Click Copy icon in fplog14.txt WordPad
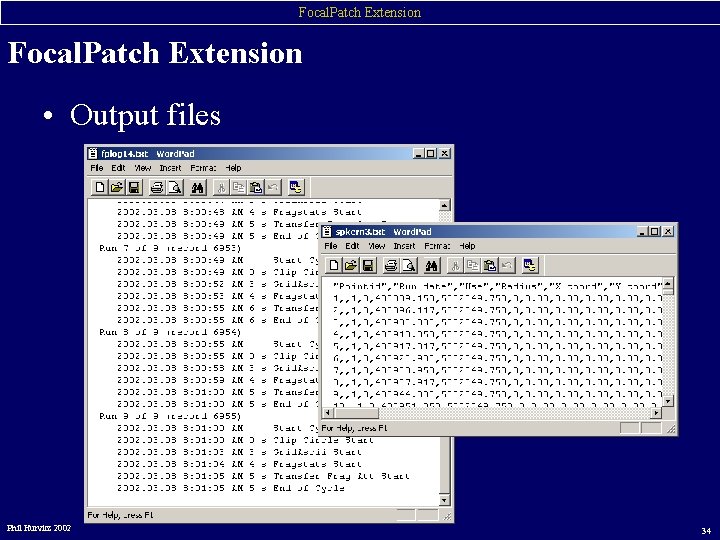Screen dimensions: 720x540 pyautogui.click(x=238, y=187)
